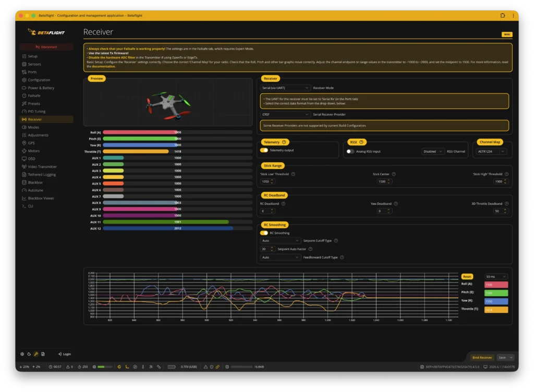The image size is (534, 392).
Task: Click the barometer thermometer status icon
Action: click(143, 367)
